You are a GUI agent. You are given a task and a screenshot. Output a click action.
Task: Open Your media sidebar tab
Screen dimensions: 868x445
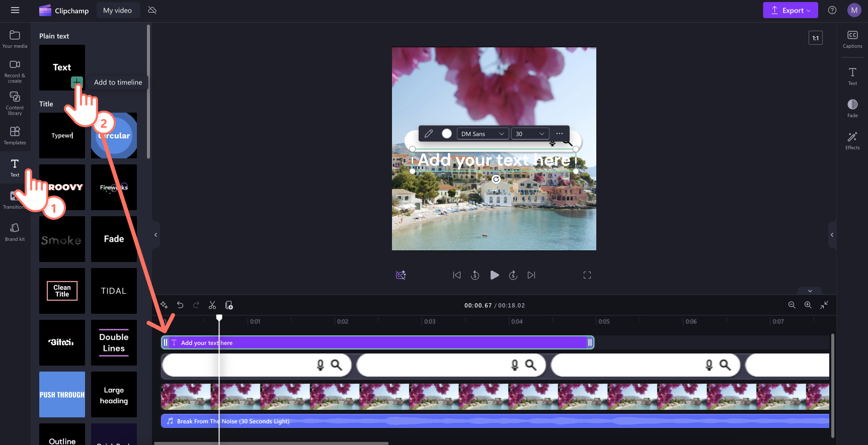(15, 39)
